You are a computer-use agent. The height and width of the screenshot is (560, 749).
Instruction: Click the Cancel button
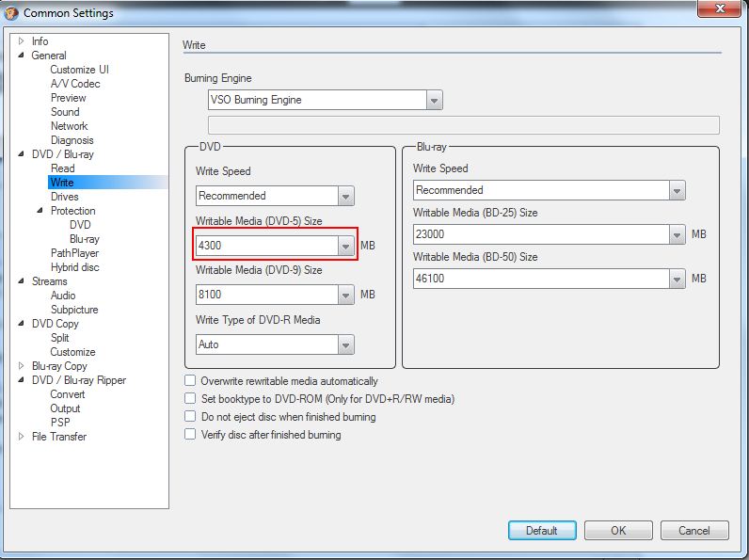[694, 531]
